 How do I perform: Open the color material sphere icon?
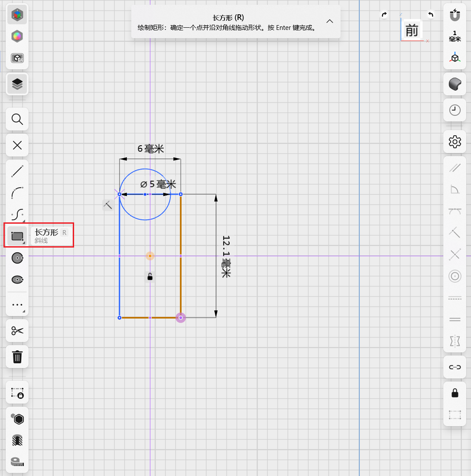17,36
